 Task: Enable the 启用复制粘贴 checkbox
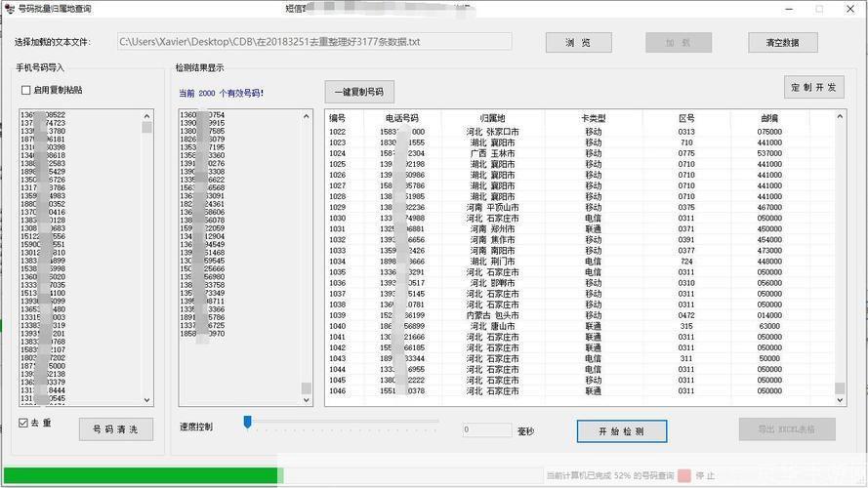point(26,90)
